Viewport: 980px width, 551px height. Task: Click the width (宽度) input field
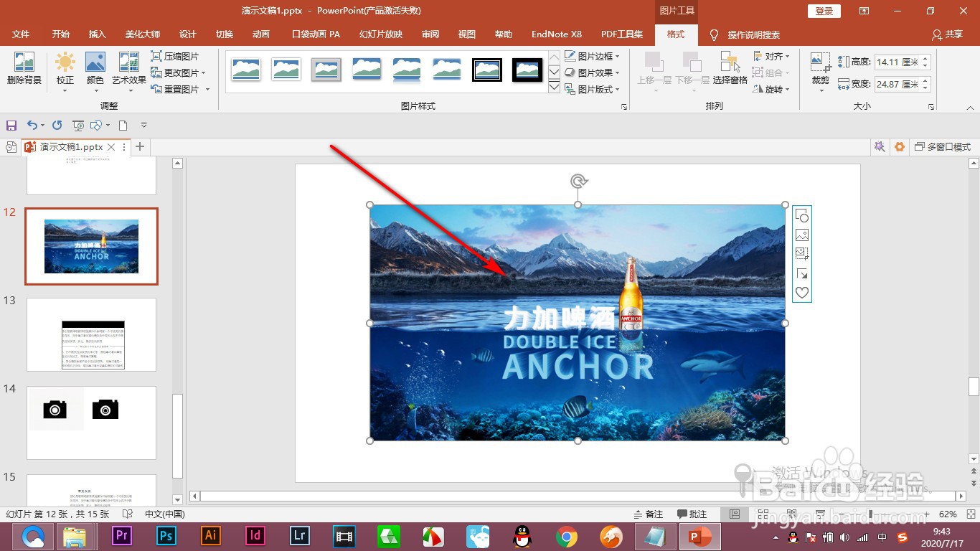tap(897, 84)
